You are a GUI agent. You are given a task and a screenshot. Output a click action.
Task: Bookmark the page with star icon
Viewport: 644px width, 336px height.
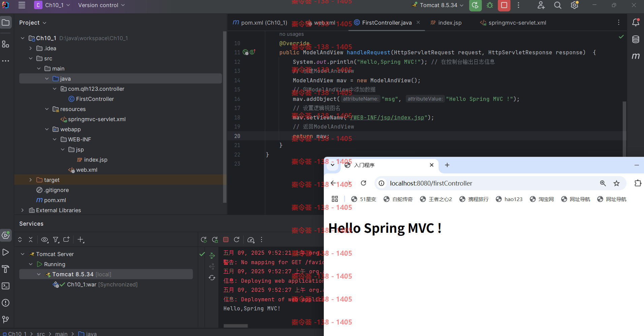(x=616, y=183)
